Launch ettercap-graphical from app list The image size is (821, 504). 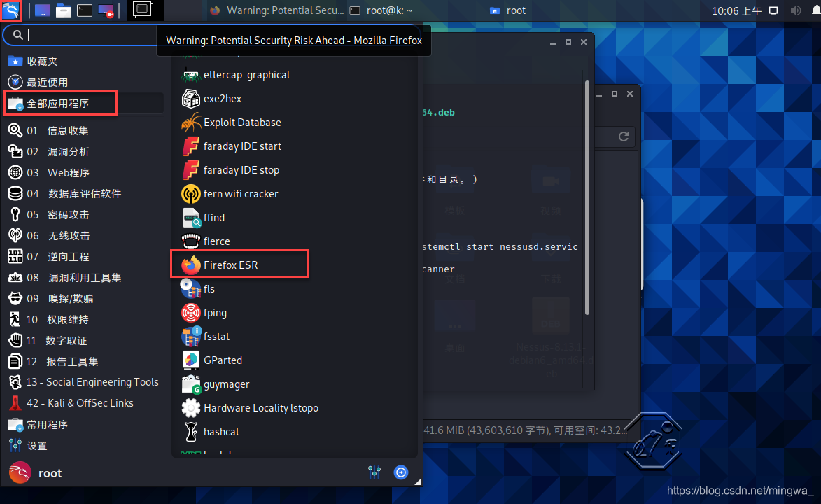click(294, 75)
